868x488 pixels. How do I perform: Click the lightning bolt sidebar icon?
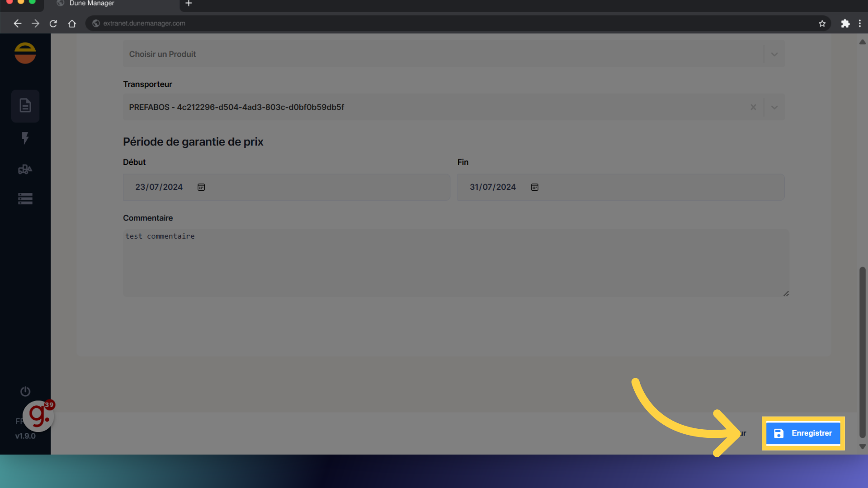tap(25, 138)
